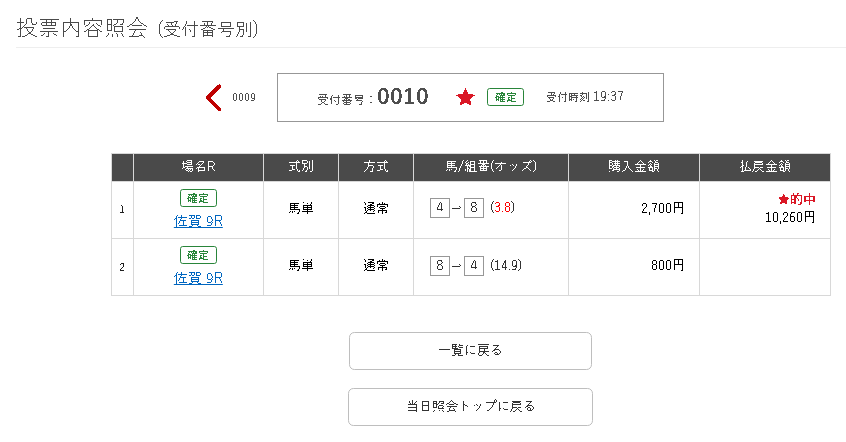
Task: Click the odds value 14.9 in row 2
Action: (x=506, y=265)
